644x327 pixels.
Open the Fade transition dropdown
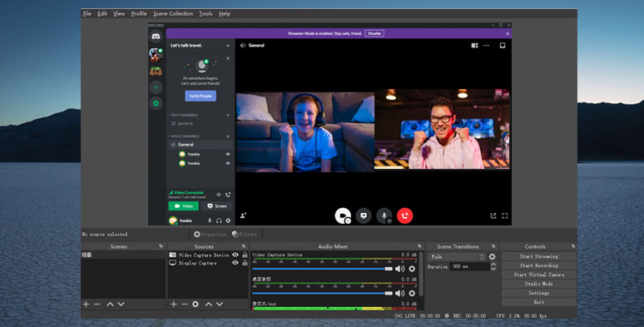click(457, 257)
